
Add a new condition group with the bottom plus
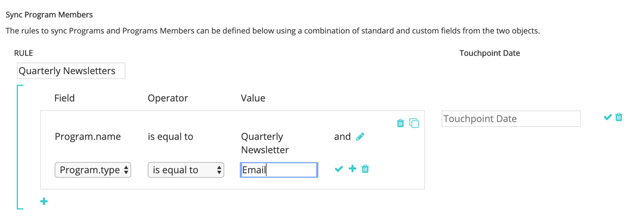click(x=44, y=201)
